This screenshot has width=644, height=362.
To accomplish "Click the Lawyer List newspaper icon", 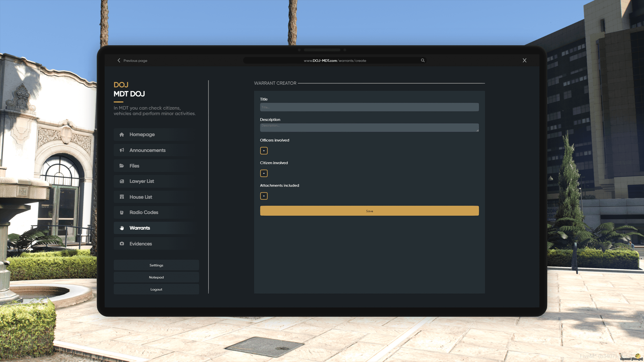I will pyautogui.click(x=122, y=181).
